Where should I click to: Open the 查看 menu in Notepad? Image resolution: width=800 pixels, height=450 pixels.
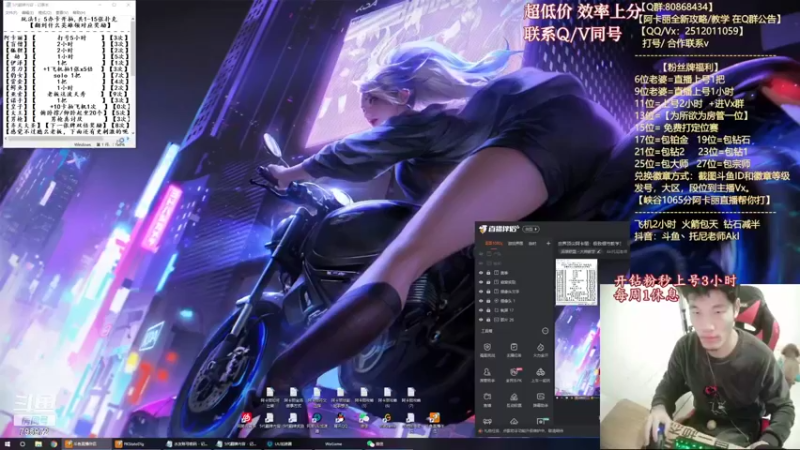[x=62, y=13]
